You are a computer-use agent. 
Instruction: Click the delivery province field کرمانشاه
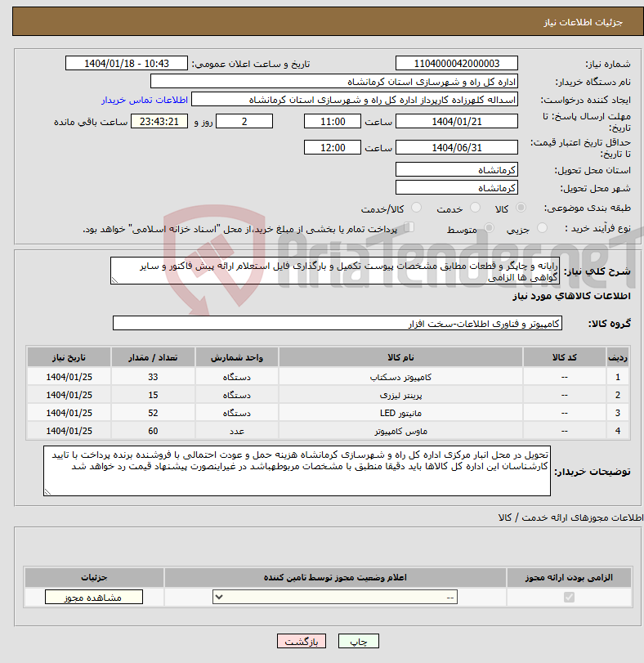click(x=456, y=169)
